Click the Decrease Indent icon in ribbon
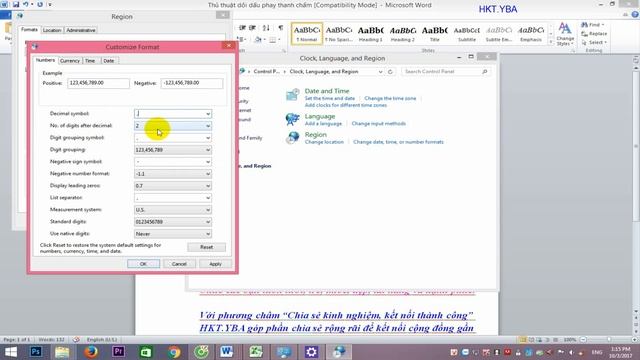Image resolution: width=640 pixels, height=360 pixels. [242, 28]
